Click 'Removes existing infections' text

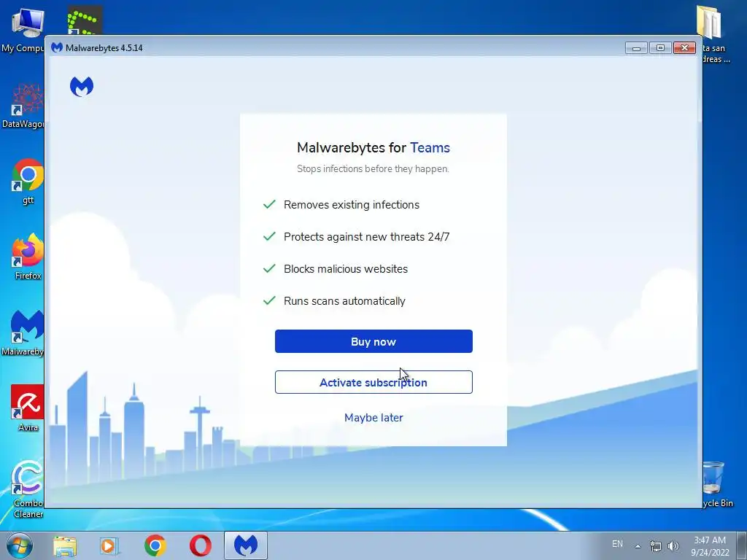(352, 205)
